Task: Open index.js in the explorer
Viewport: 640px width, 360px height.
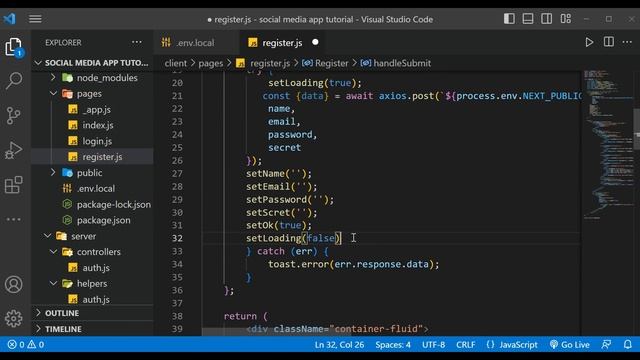Action: (x=92, y=125)
